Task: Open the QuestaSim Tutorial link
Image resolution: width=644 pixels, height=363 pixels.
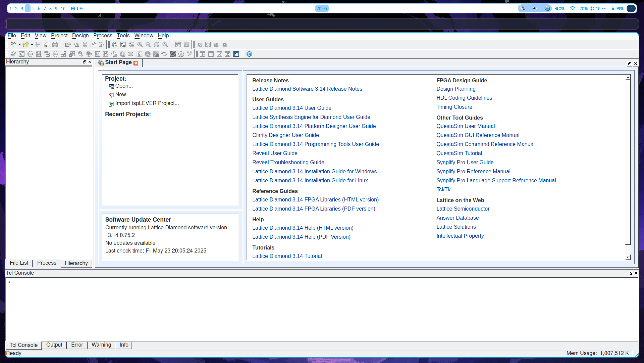Action: pos(459,153)
